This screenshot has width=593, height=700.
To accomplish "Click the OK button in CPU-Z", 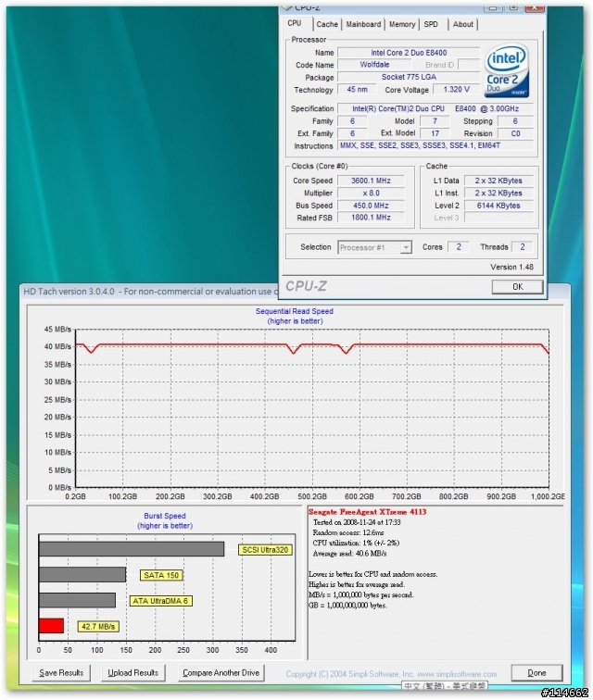I will click(517, 287).
